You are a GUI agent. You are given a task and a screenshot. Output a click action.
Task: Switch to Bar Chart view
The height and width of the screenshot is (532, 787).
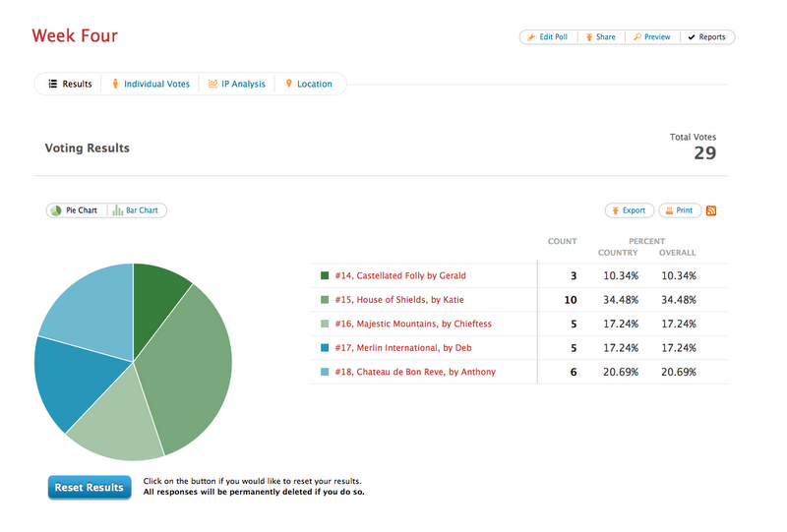pos(136,210)
